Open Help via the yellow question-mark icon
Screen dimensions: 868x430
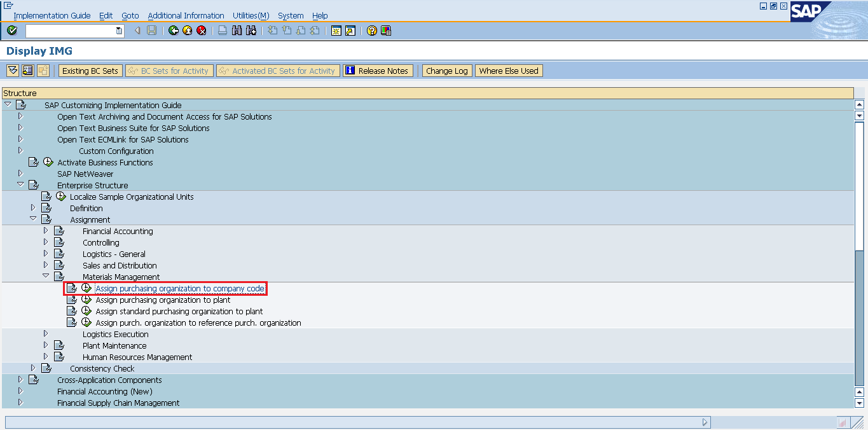point(372,31)
